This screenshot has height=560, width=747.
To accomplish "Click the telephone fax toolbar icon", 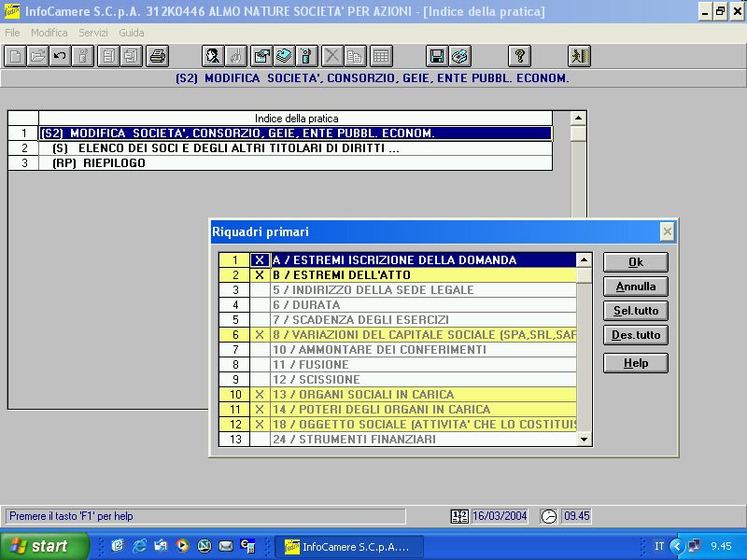I will [459, 57].
